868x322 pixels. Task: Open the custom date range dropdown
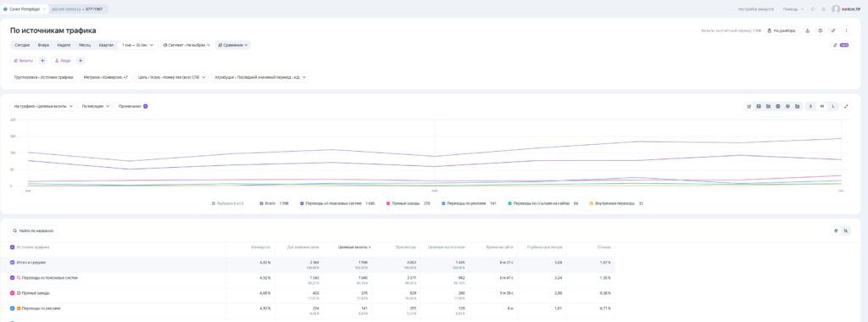click(138, 45)
